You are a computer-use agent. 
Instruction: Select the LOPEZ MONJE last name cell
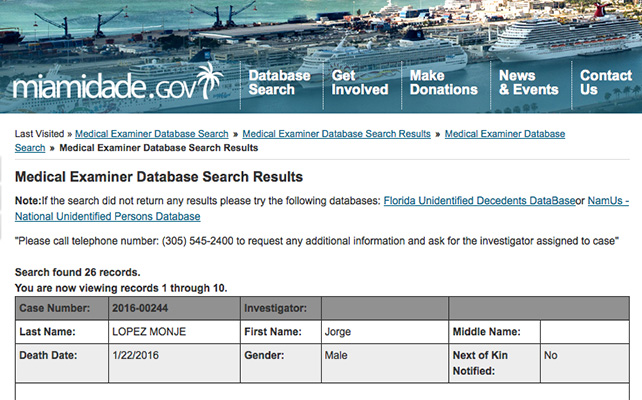coord(174,332)
